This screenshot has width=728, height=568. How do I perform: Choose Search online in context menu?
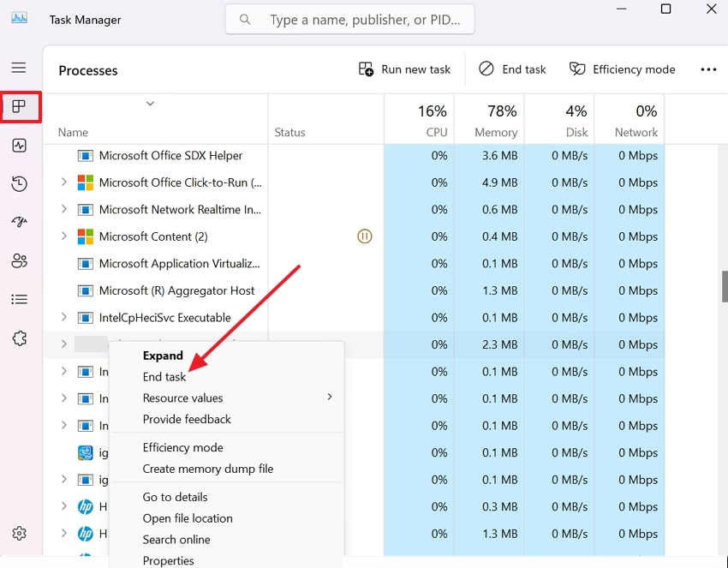coord(176,540)
